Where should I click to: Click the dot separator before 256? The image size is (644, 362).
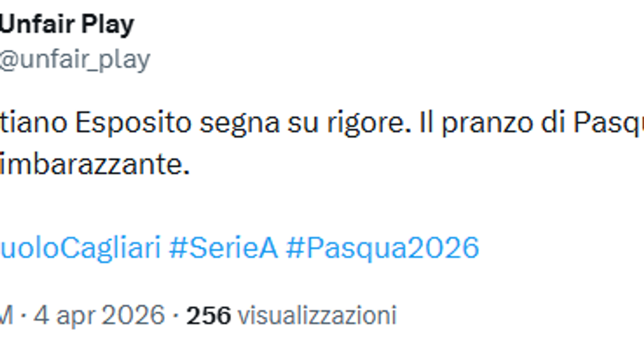click(175, 315)
